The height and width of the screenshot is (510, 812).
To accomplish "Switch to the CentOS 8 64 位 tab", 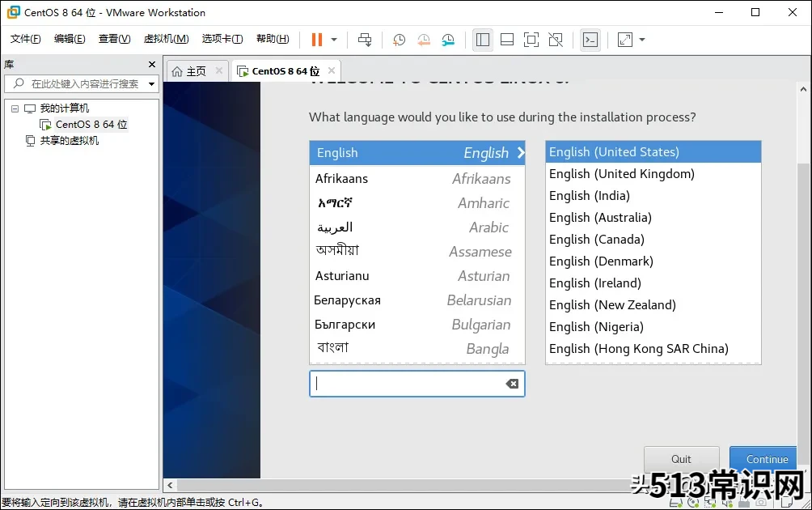I will [285, 71].
